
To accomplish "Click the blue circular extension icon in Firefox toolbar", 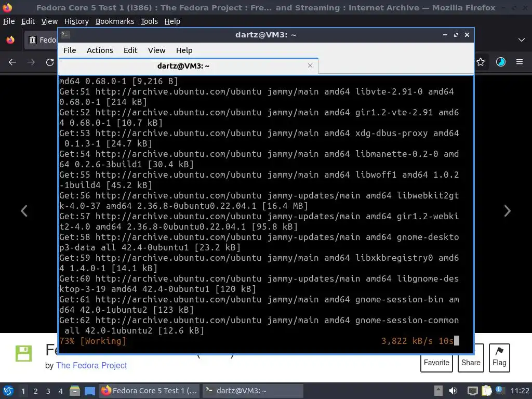I will 501,62.
